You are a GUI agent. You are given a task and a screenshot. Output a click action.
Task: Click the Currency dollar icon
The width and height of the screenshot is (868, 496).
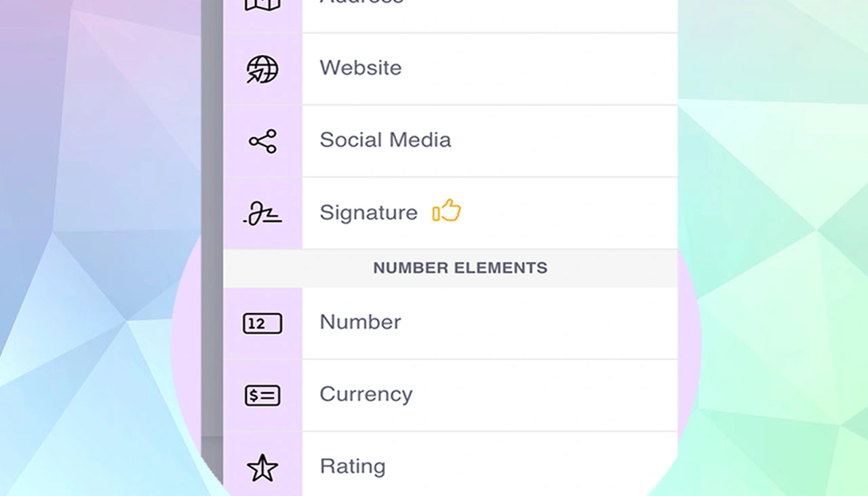262,396
